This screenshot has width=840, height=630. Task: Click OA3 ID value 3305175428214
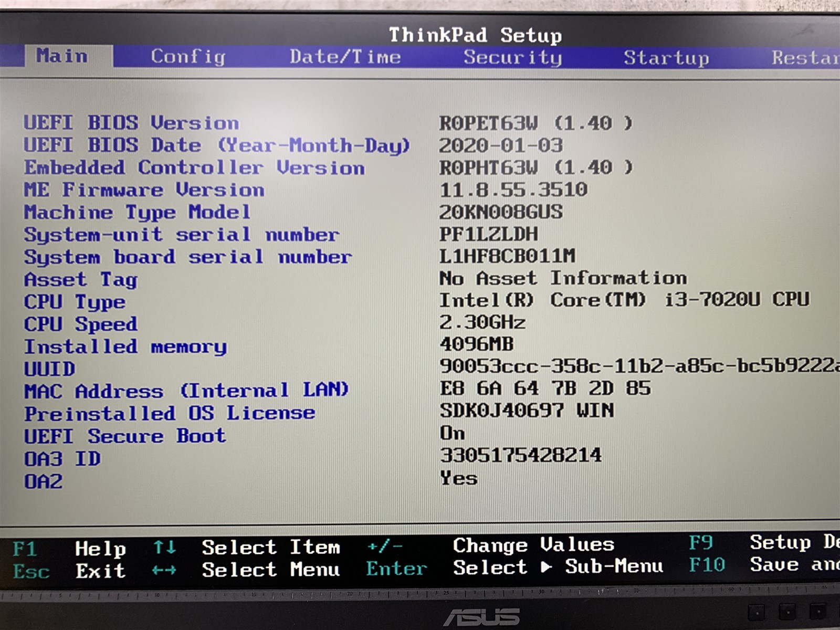[x=520, y=455]
